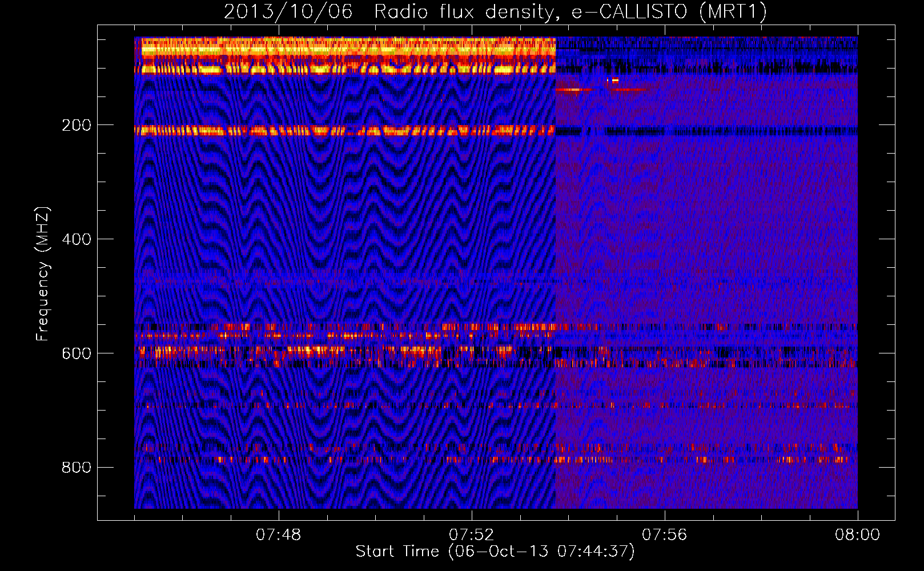Click the Start Time axis label

(x=495, y=552)
